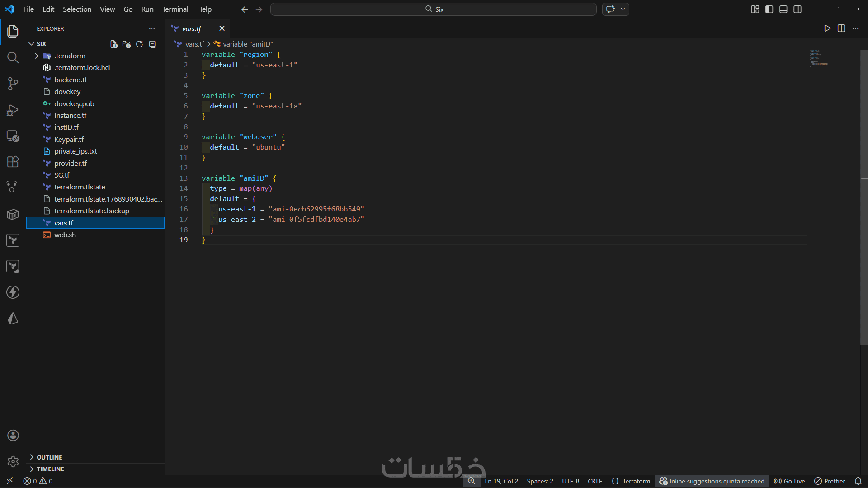This screenshot has width=868, height=488.
Task: Toggle the primary side bar visibility
Action: [x=769, y=9]
